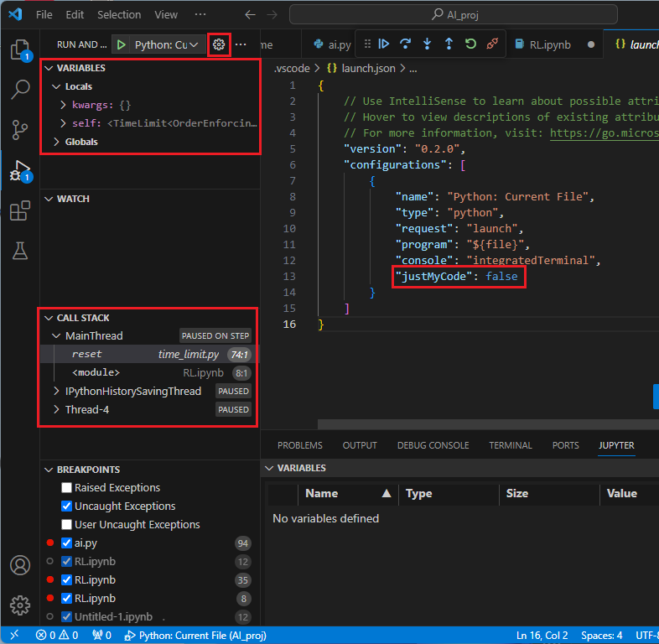Collapse the BREAKPOINTS section
659x644 pixels.
click(x=49, y=470)
